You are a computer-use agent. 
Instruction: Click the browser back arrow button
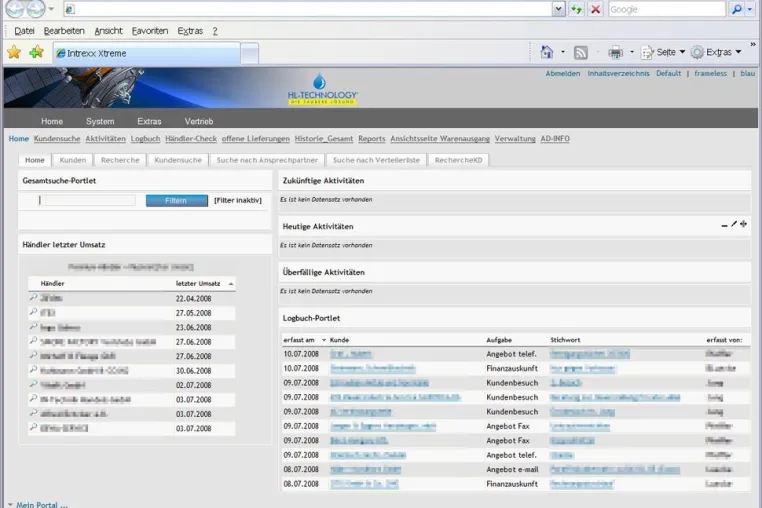coord(15,8)
